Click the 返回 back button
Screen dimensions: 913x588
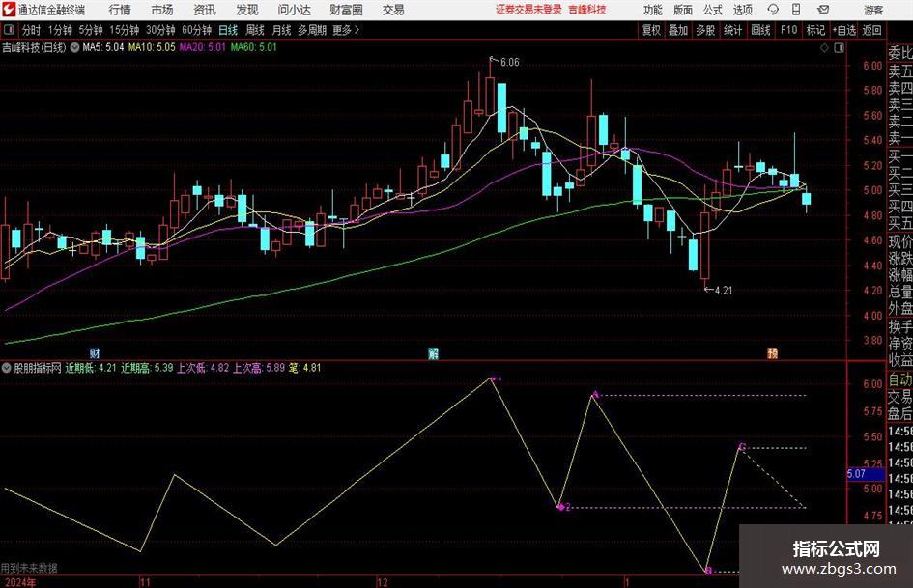pos(871,30)
